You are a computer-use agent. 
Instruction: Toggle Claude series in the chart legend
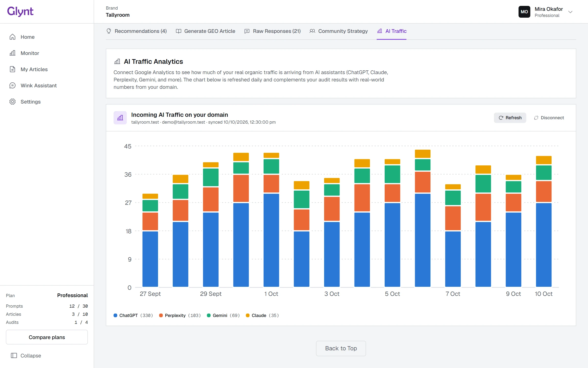(262, 315)
